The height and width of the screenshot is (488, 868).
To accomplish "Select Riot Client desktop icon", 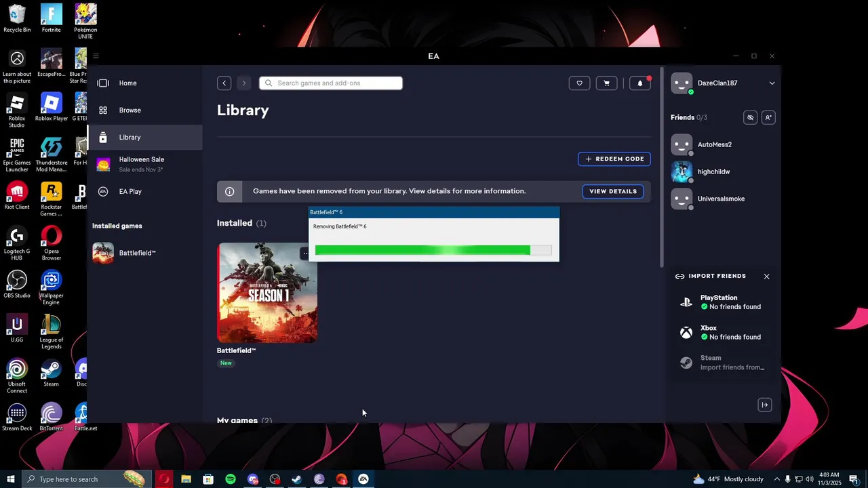I will (17, 196).
